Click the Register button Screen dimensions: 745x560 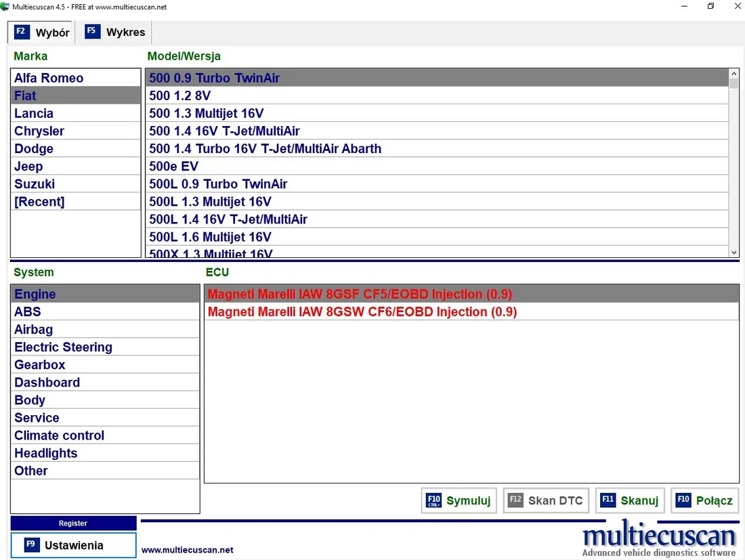pyautogui.click(x=73, y=523)
